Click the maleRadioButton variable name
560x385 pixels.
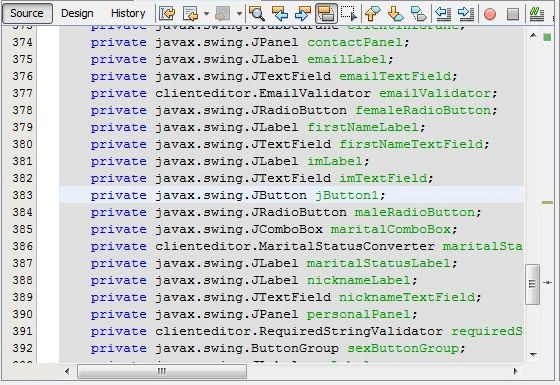[415, 212]
